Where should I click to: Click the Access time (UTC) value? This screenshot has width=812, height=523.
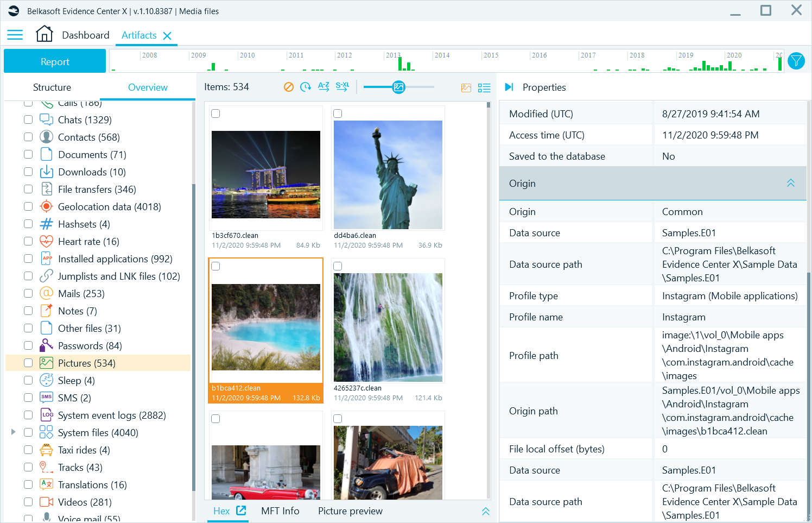710,135
